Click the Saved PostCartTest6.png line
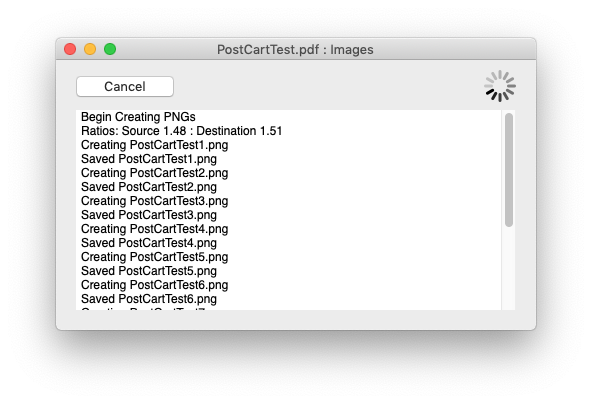The height and width of the screenshot is (404, 592). tap(149, 299)
